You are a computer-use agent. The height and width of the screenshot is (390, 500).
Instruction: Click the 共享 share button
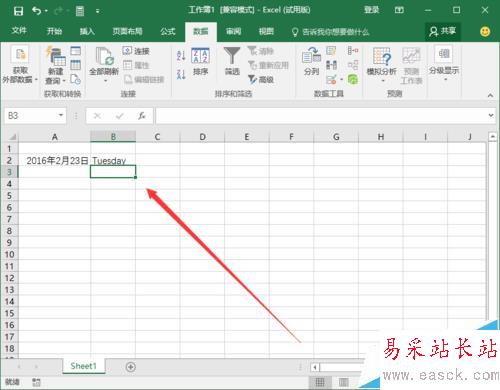coord(443,31)
